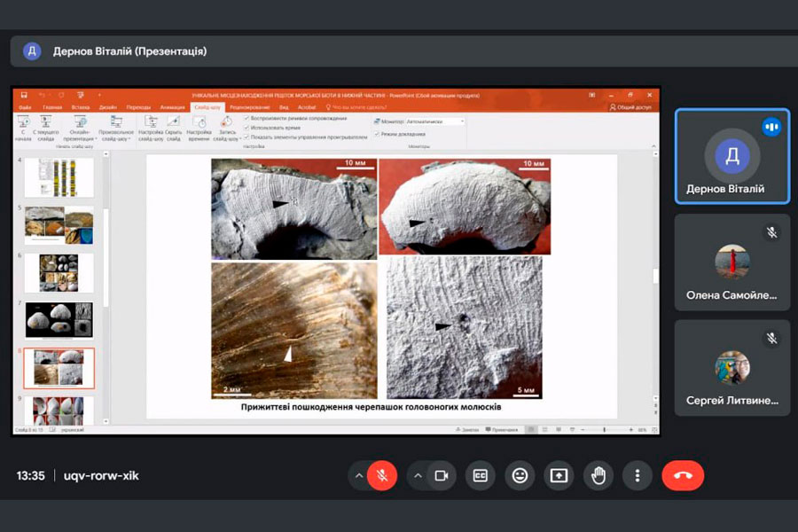Open the Анимация ribbon tab
The height and width of the screenshot is (532, 798).
click(170, 107)
